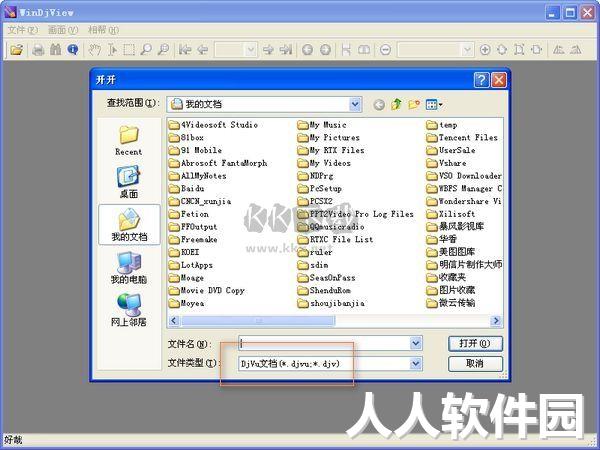Screen dimensions: 600x450
Task: Select the 微云传输 folder
Action: (451, 303)
